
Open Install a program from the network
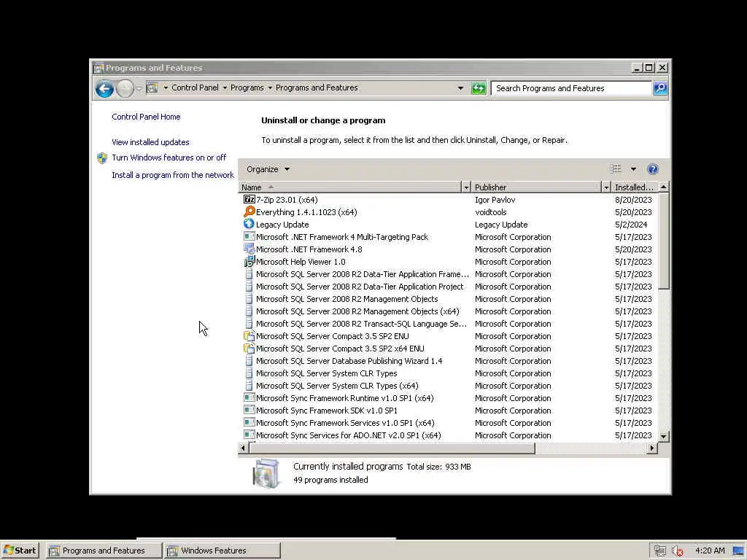point(173,175)
